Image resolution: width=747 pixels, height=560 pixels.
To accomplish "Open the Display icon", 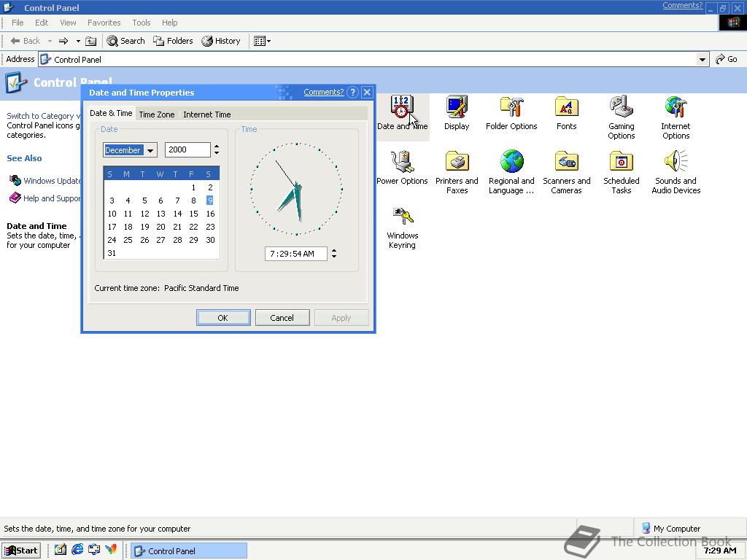I will click(x=457, y=113).
